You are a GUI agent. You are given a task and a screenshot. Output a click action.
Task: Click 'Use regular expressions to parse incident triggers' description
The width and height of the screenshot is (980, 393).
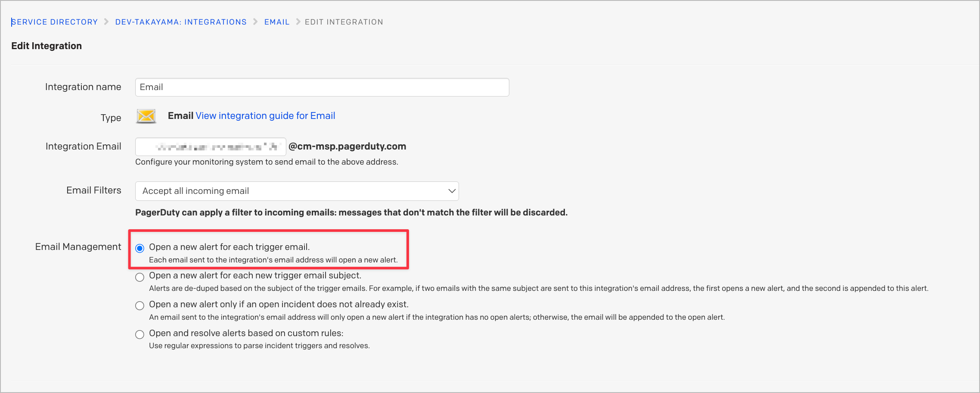tap(259, 346)
